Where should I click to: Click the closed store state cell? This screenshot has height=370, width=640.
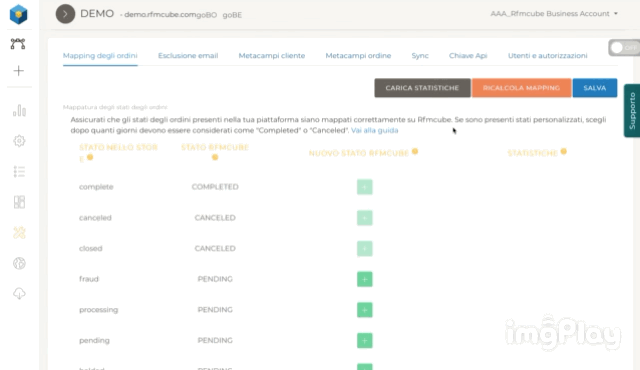tap(91, 248)
